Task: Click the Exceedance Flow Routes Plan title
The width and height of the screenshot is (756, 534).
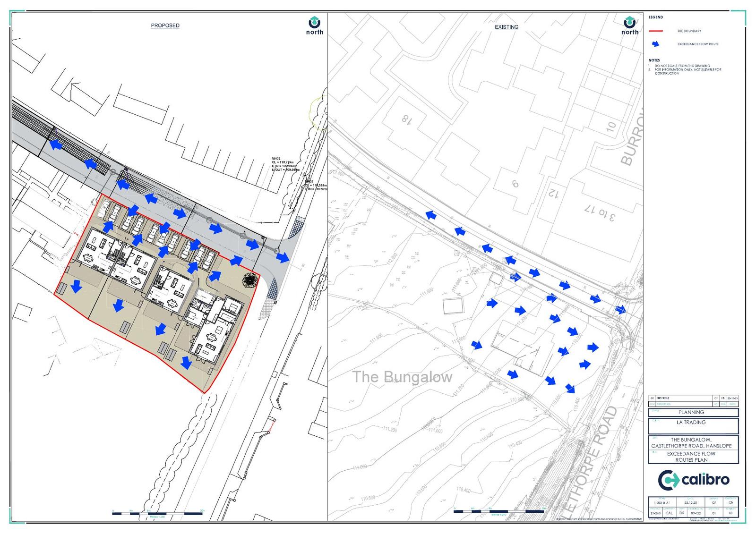Action: tap(691, 457)
